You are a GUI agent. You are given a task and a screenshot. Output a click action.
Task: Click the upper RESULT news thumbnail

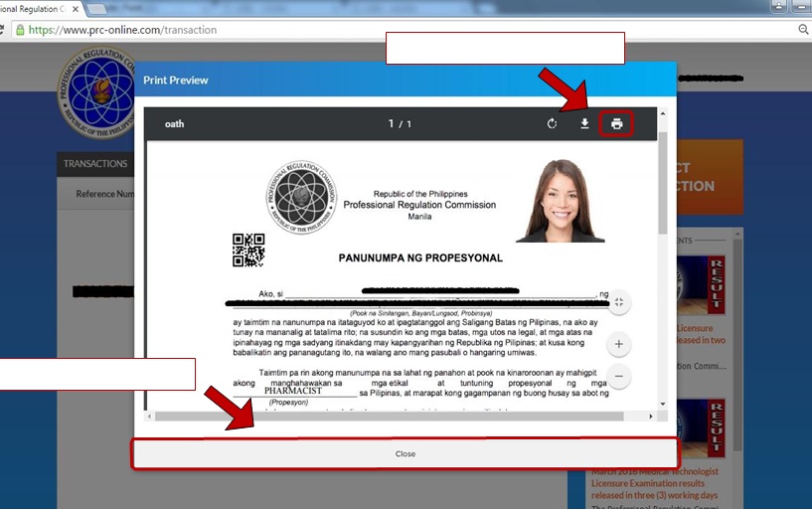pos(701,284)
